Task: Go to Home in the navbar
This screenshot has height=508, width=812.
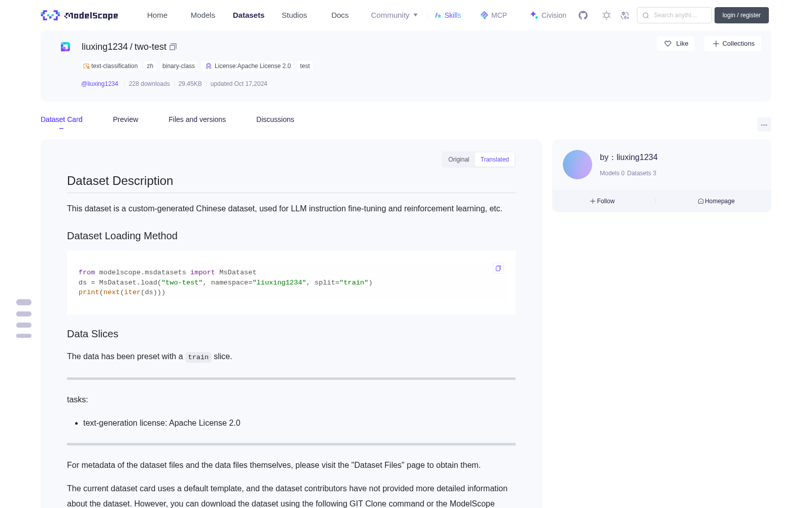Action: 157,15
